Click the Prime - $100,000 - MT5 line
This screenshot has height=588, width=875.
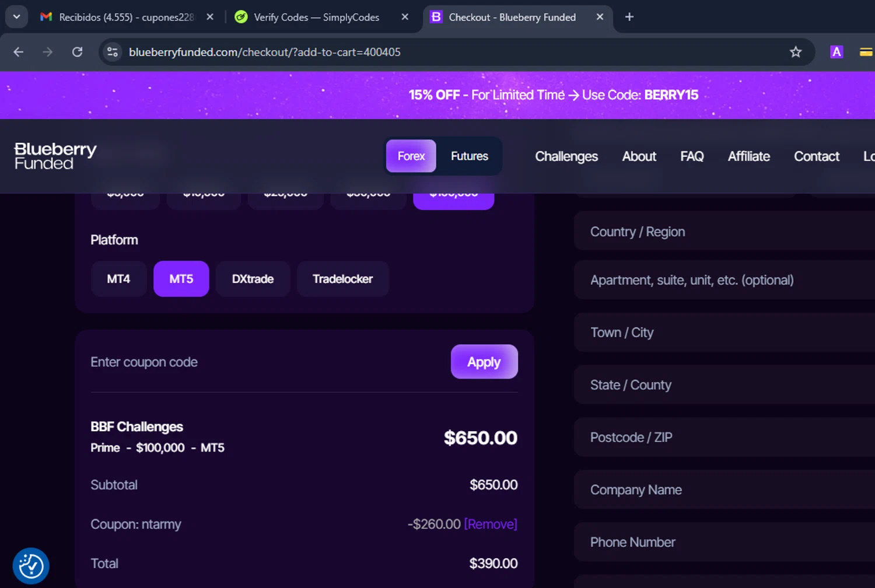(157, 448)
